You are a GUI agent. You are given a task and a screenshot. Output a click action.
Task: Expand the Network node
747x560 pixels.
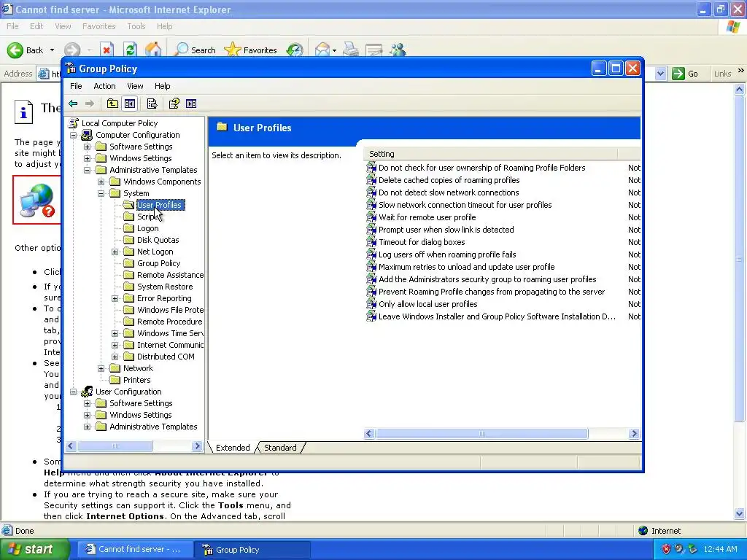pyautogui.click(x=101, y=368)
